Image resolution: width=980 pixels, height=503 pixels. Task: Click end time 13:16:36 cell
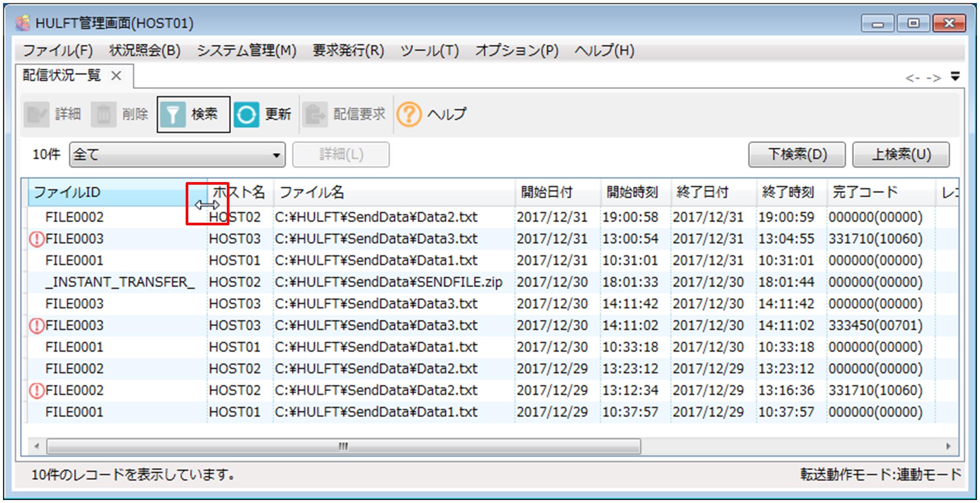coord(786,391)
